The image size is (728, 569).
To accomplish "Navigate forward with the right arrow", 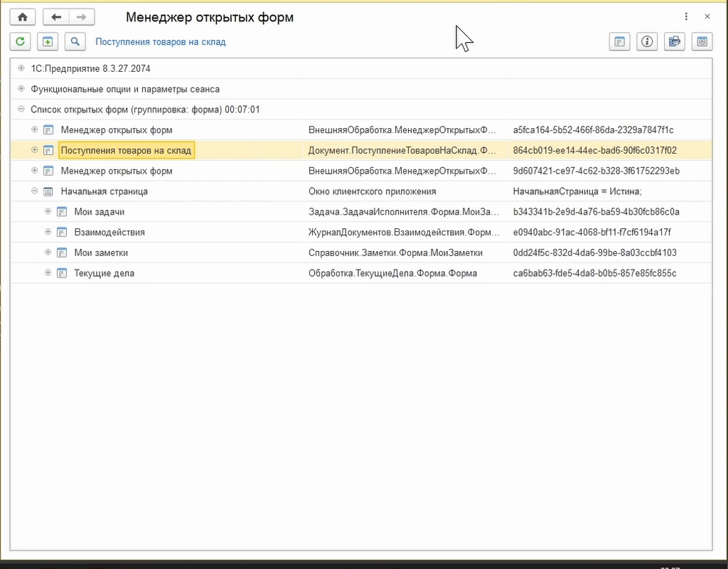I will 82,17.
